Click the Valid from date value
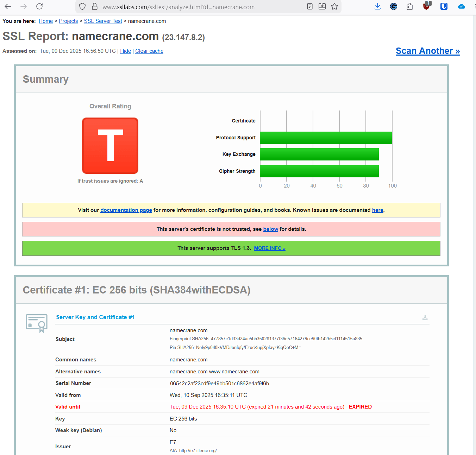This screenshot has height=455, width=476. pos(208,395)
